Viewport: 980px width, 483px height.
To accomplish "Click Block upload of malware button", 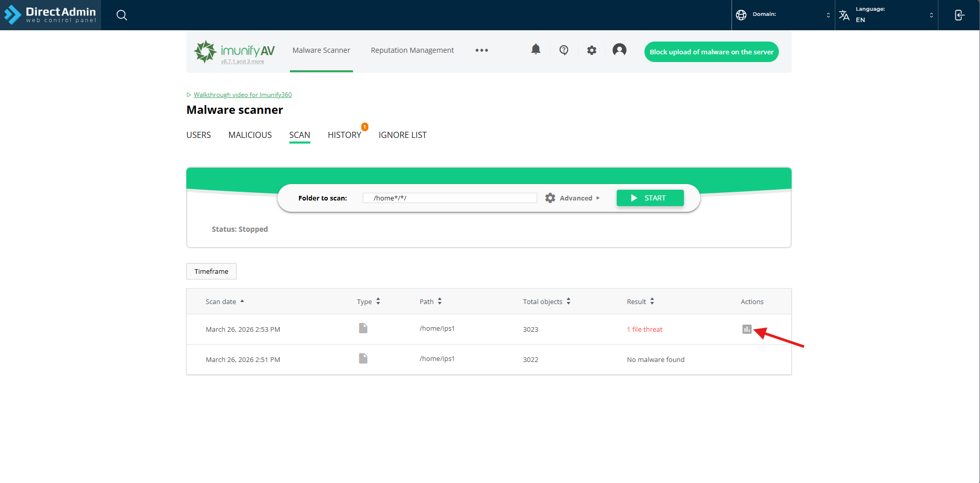I will click(x=711, y=52).
